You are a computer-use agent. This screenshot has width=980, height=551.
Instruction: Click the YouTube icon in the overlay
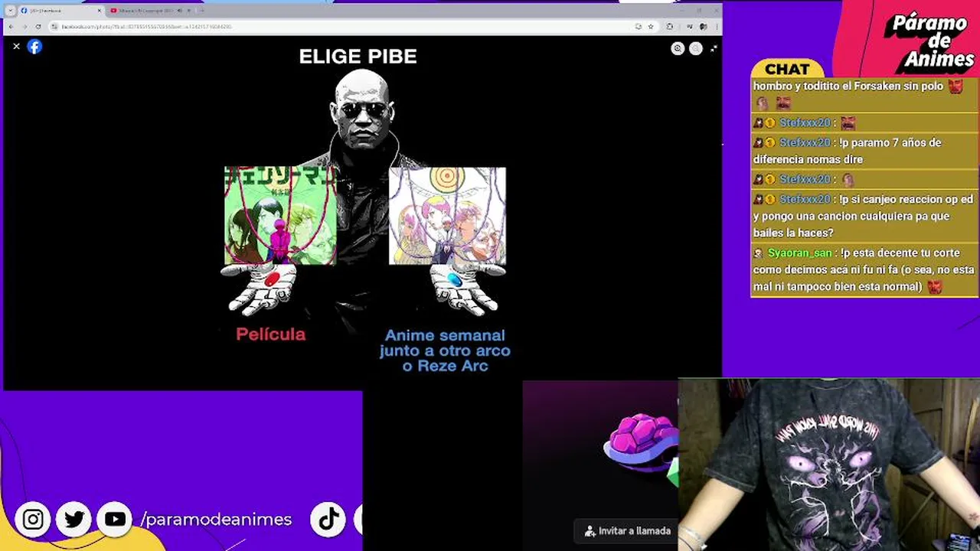click(x=115, y=520)
